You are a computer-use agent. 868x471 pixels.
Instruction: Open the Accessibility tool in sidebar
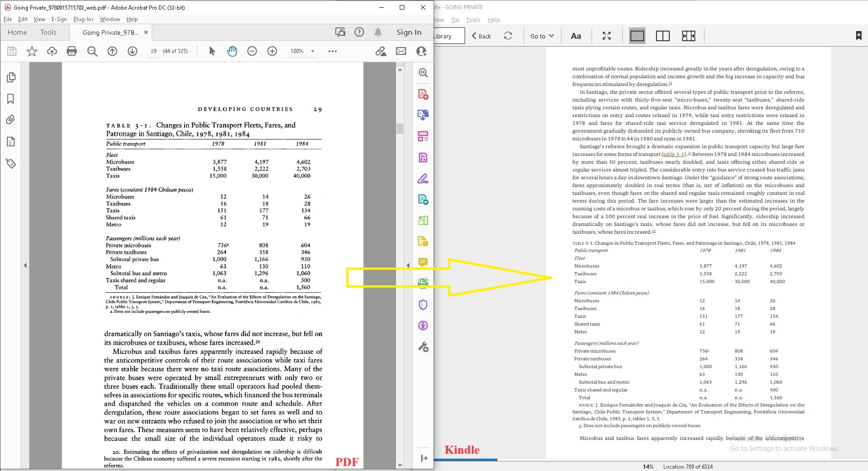[423, 326]
